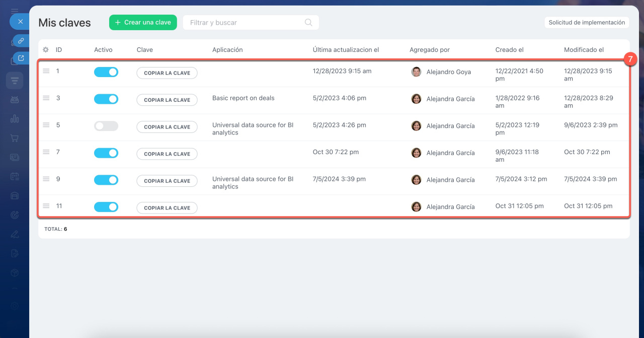This screenshot has height=338, width=644.
Task: Click the search magnifier icon
Action: (308, 23)
